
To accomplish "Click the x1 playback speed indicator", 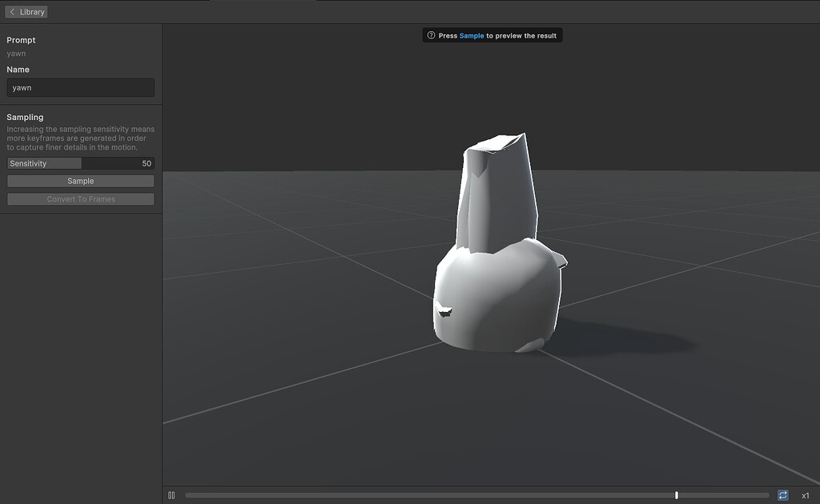I will (805, 494).
